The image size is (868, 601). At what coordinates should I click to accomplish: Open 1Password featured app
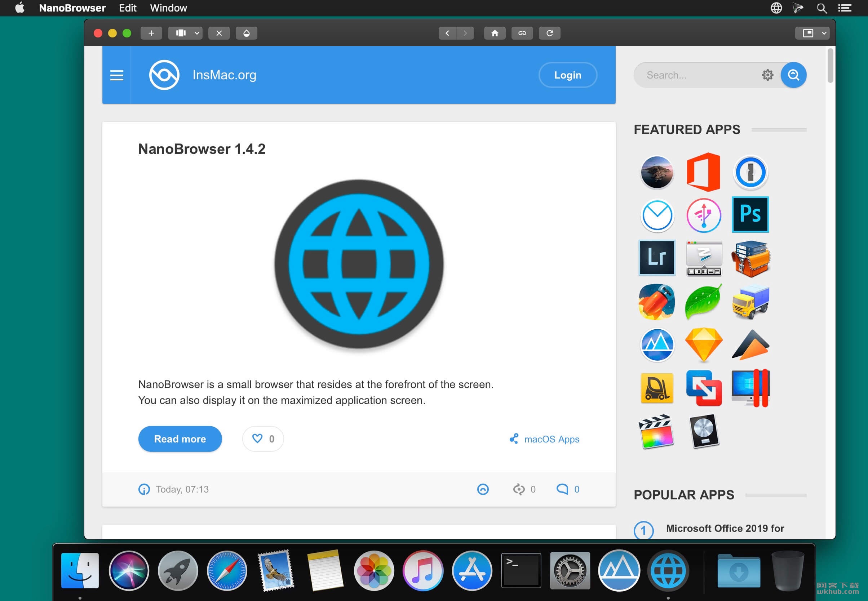(750, 173)
